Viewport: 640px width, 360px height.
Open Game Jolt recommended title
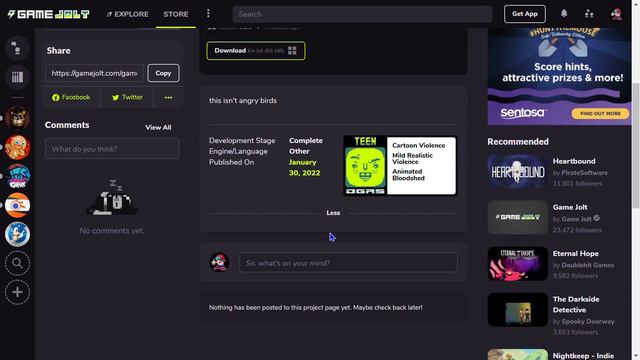click(570, 207)
